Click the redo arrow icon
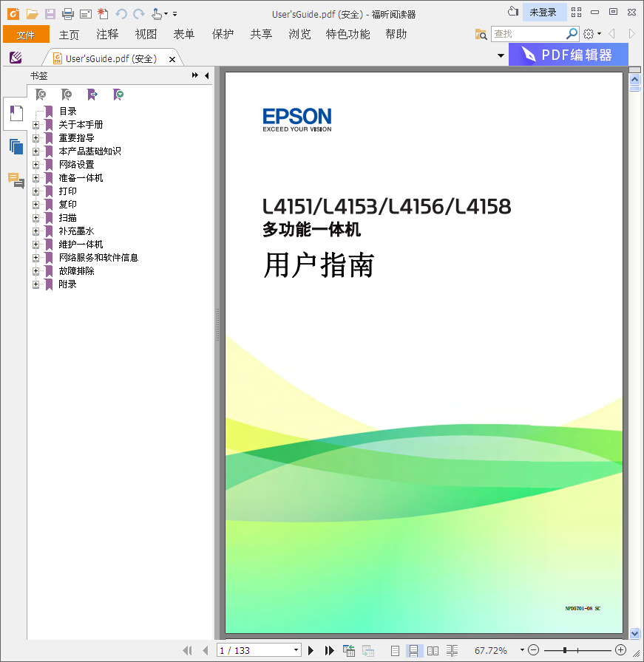The image size is (644, 662). (x=139, y=14)
